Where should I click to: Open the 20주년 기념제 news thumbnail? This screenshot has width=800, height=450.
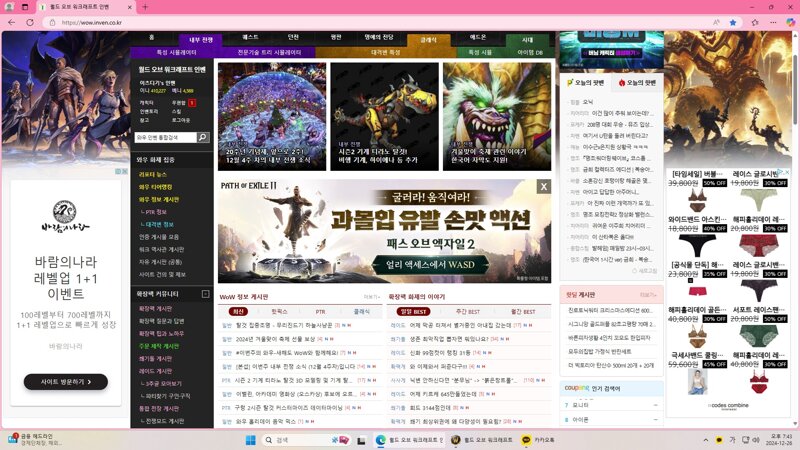[x=271, y=117]
